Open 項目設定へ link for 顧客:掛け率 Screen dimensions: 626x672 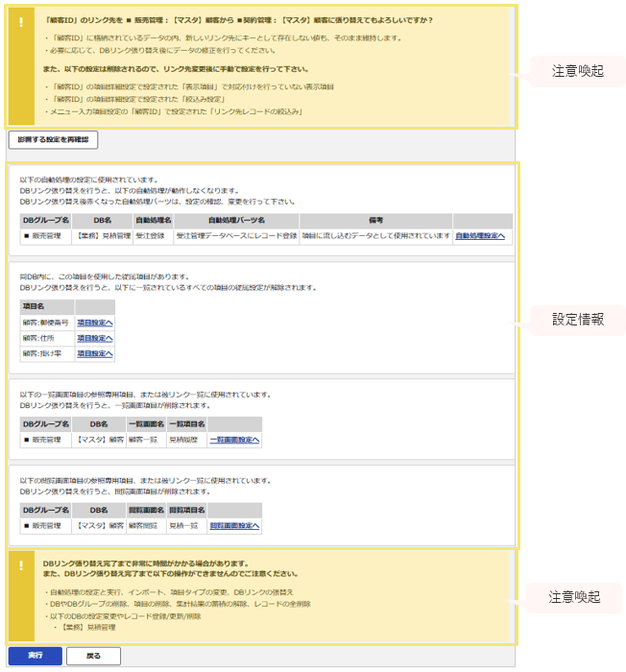click(x=95, y=354)
